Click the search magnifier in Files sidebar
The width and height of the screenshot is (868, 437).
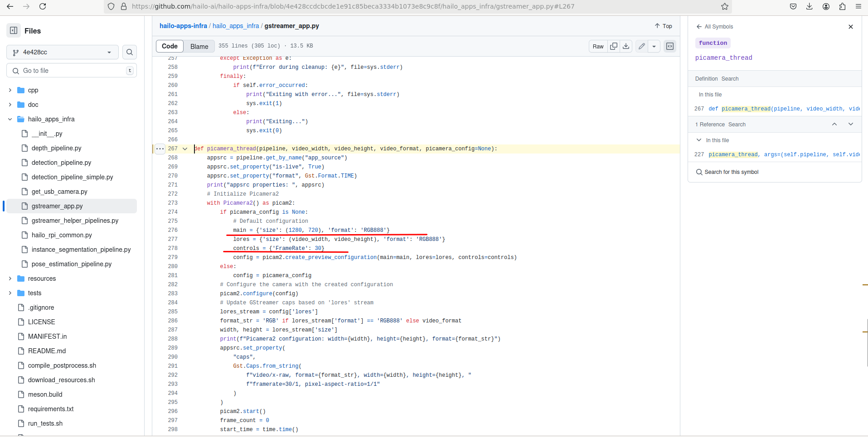click(130, 52)
